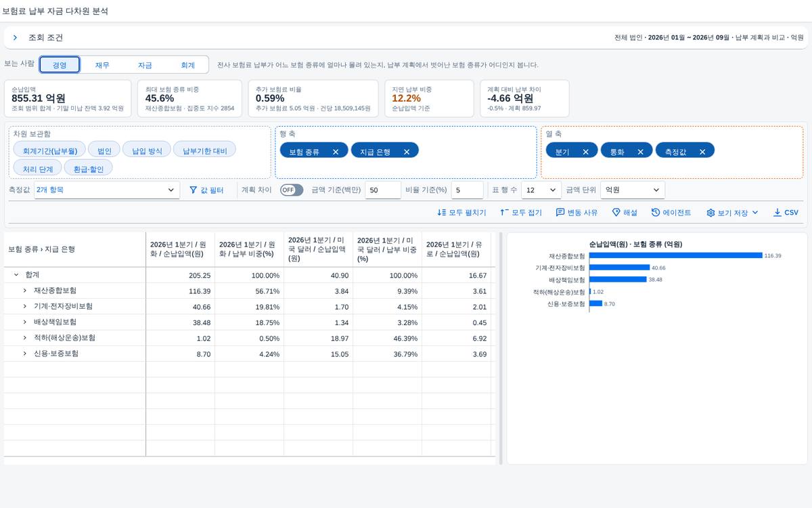The height and width of the screenshot is (508, 812).
Task: Switch to the 자금 persona tab
Action: [x=145, y=65]
